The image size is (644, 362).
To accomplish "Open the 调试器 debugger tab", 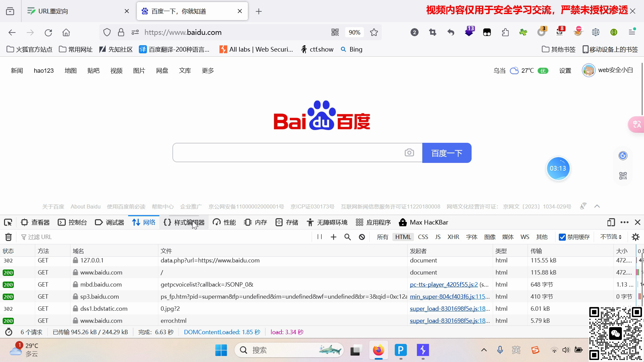I will (110, 223).
